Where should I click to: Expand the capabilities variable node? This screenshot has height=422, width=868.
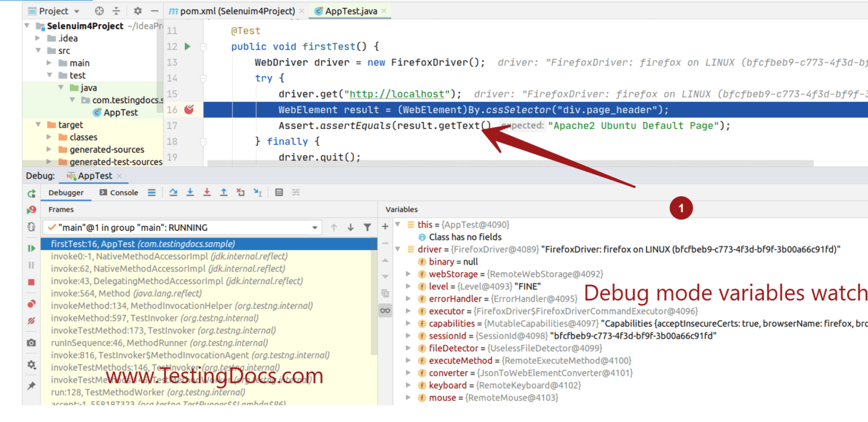coord(409,323)
